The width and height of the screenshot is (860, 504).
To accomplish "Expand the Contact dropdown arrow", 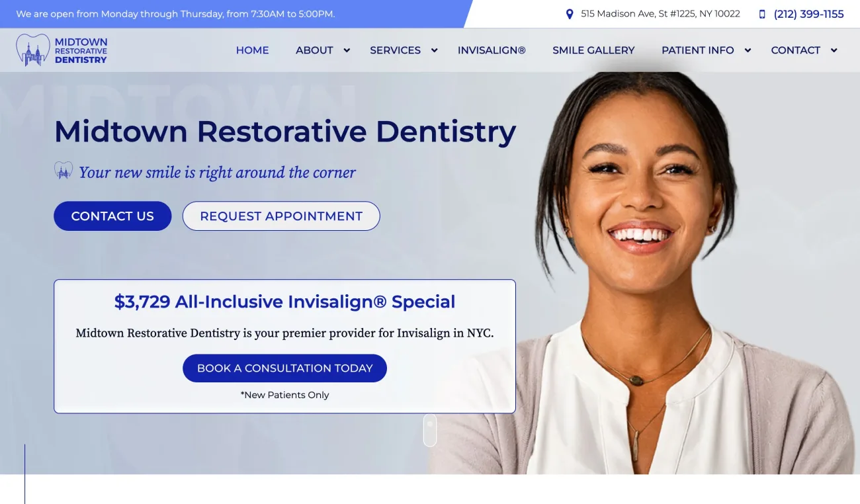I will point(834,50).
